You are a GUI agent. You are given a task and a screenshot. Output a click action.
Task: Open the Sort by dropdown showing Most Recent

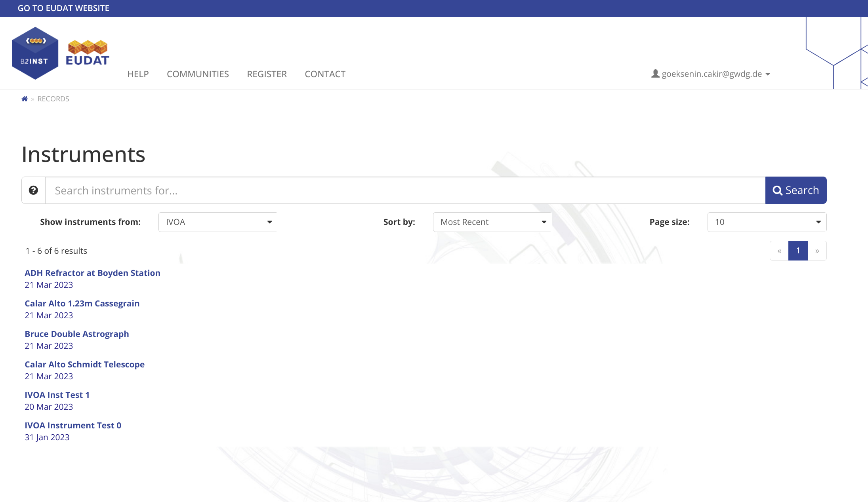click(x=492, y=222)
